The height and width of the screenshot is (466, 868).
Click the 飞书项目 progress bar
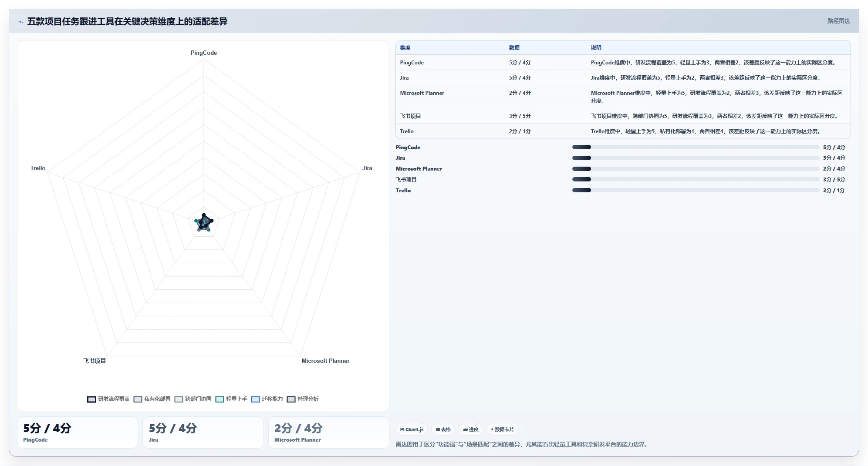click(x=696, y=179)
